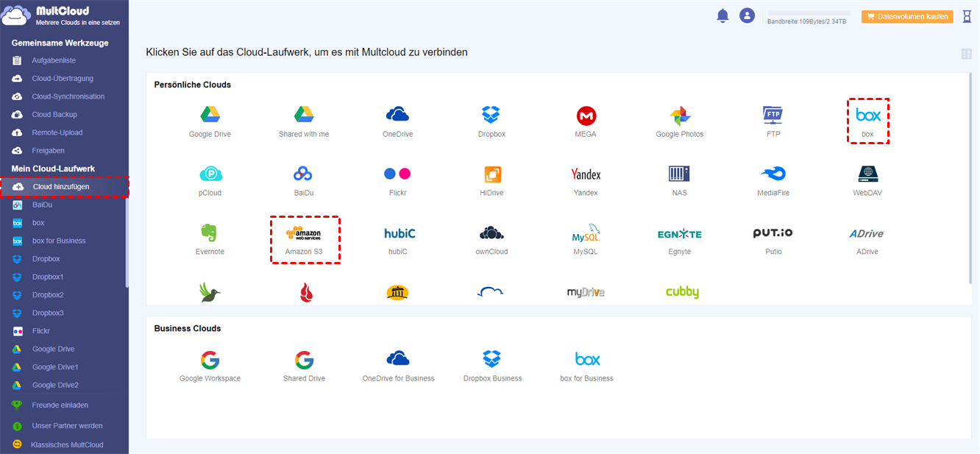Select the WebDAV cloud
The image size is (980, 454).
867,180
